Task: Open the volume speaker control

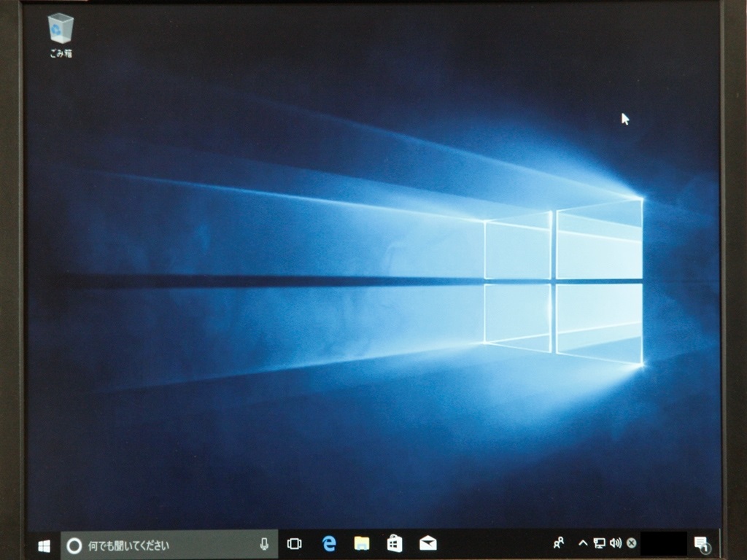Action: (x=616, y=542)
